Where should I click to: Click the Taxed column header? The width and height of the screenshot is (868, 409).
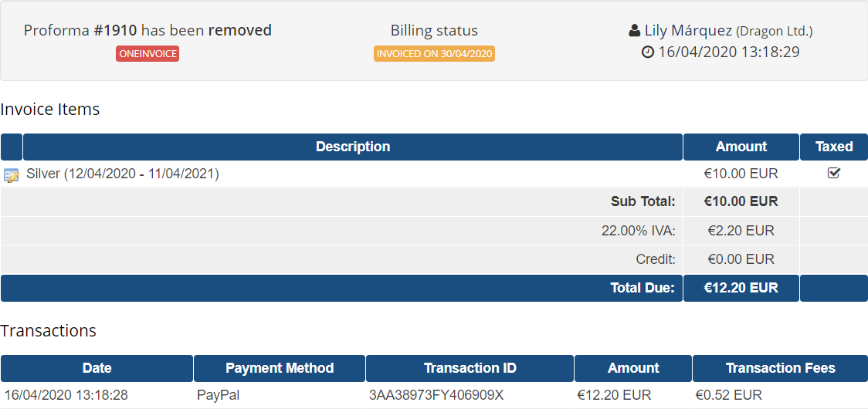pos(834,147)
